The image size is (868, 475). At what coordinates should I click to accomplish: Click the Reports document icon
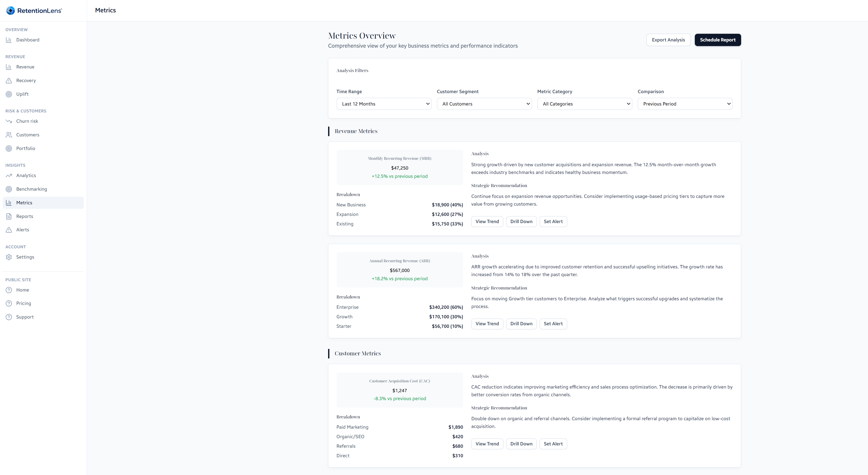[9, 216]
